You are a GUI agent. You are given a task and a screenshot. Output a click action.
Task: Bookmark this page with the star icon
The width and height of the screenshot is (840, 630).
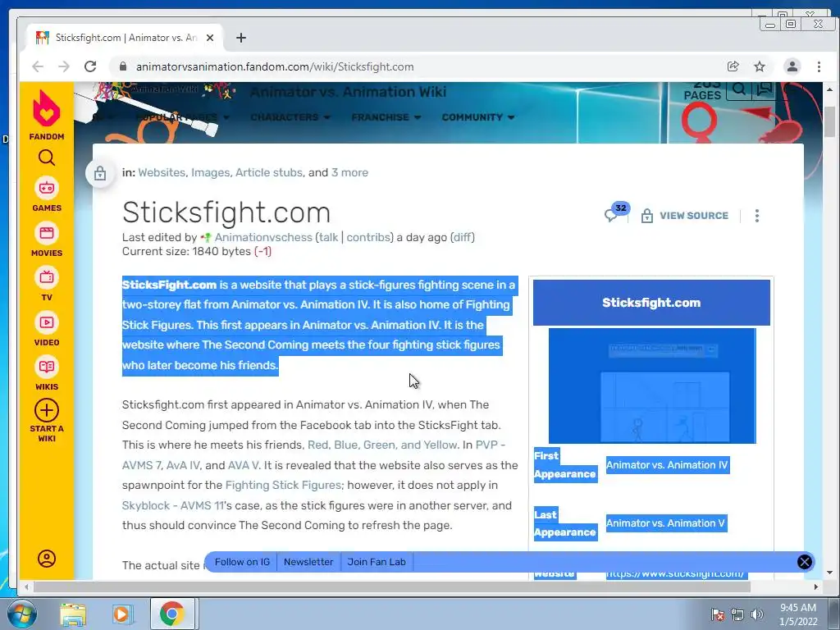tap(759, 66)
